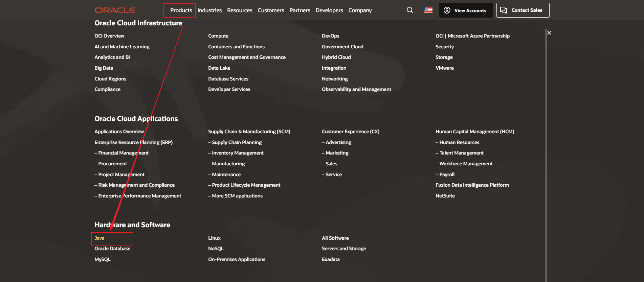Screen dimensions: 644x282
Task: Go to Networking page
Action: [x=335, y=79]
